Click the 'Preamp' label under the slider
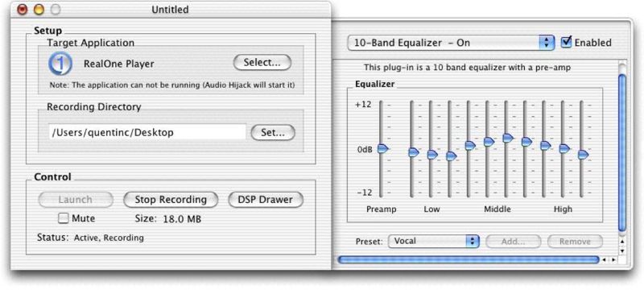 pos(382,209)
